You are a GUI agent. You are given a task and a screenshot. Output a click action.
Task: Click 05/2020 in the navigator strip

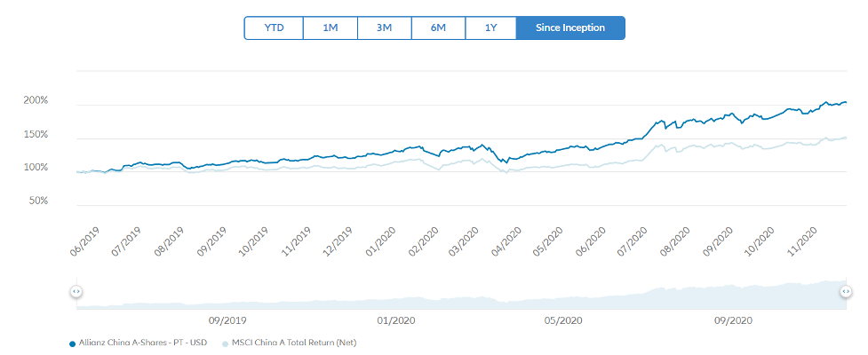tap(562, 319)
